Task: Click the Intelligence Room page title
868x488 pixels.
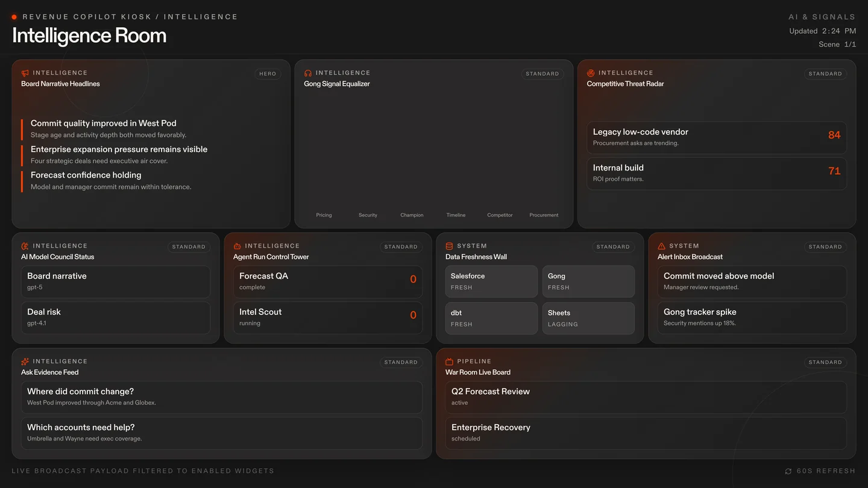Action: [89, 36]
